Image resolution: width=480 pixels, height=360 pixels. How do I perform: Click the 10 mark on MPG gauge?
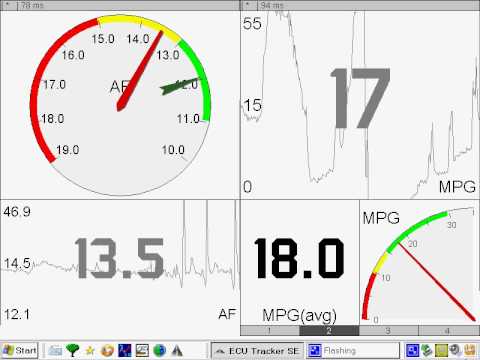pos(386,278)
